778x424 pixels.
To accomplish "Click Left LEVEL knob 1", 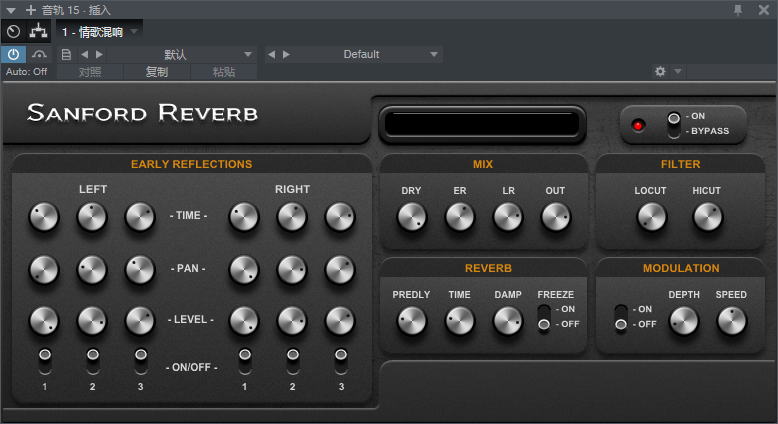I will tap(44, 321).
